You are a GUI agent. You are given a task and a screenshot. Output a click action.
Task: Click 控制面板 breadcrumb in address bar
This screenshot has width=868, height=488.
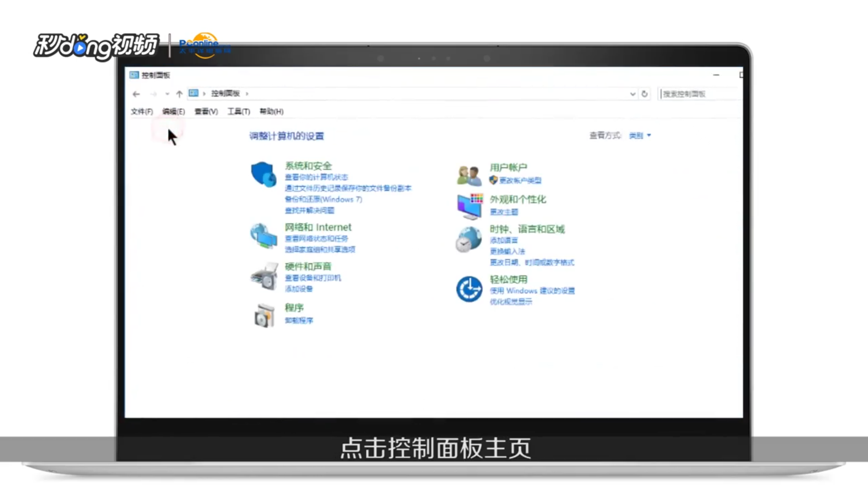pyautogui.click(x=225, y=94)
